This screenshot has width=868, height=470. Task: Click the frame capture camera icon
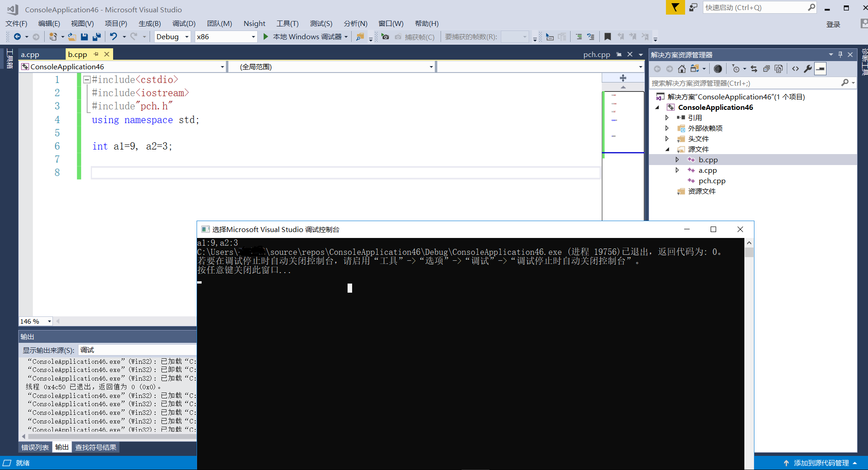pos(385,37)
